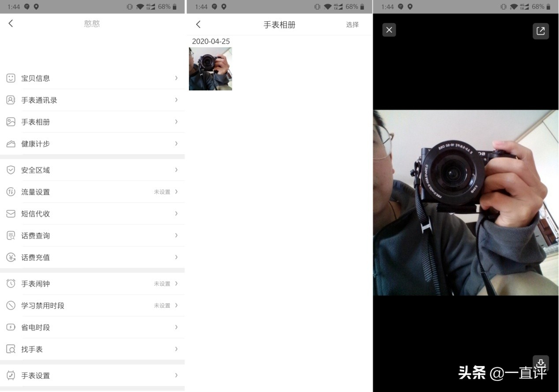Open the share icon in the photo viewer
The image size is (559, 392).
tap(541, 31)
